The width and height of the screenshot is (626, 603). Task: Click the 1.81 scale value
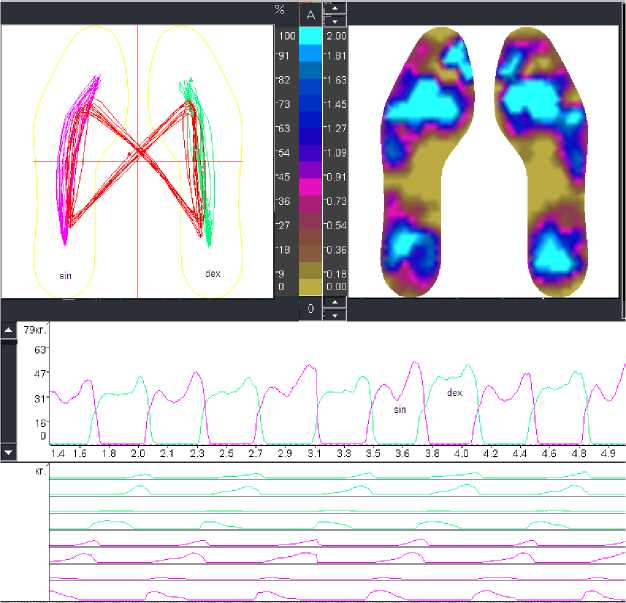tap(337, 56)
